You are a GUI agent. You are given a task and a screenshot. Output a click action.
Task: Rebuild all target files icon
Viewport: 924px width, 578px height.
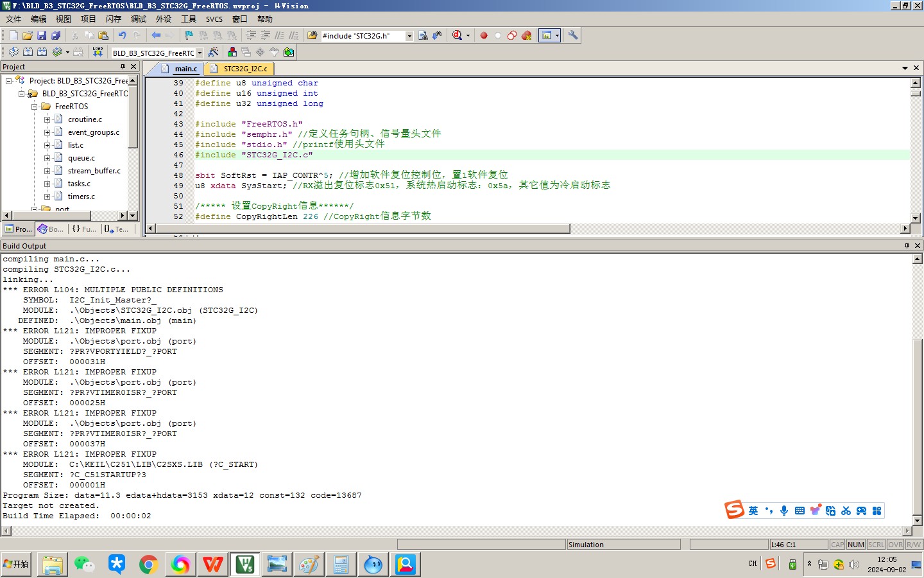(x=42, y=52)
